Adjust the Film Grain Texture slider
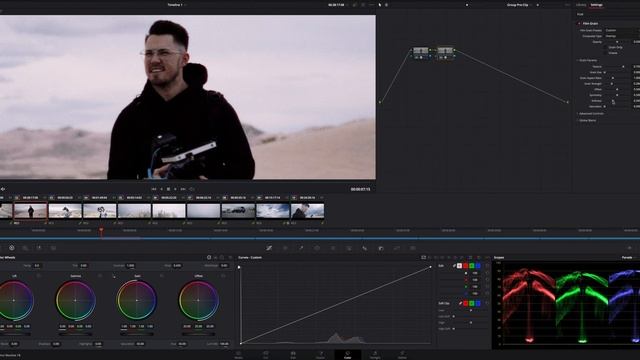 [x=617, y=67]
